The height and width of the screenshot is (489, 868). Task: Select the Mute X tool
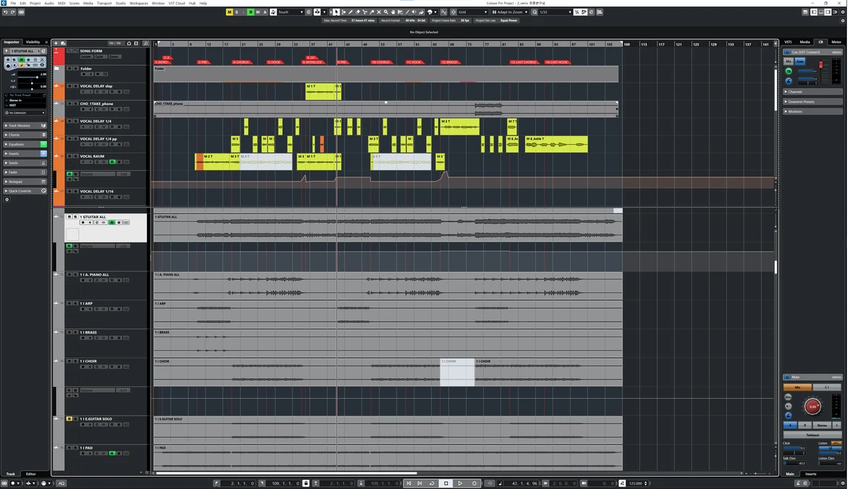[379, 12]
